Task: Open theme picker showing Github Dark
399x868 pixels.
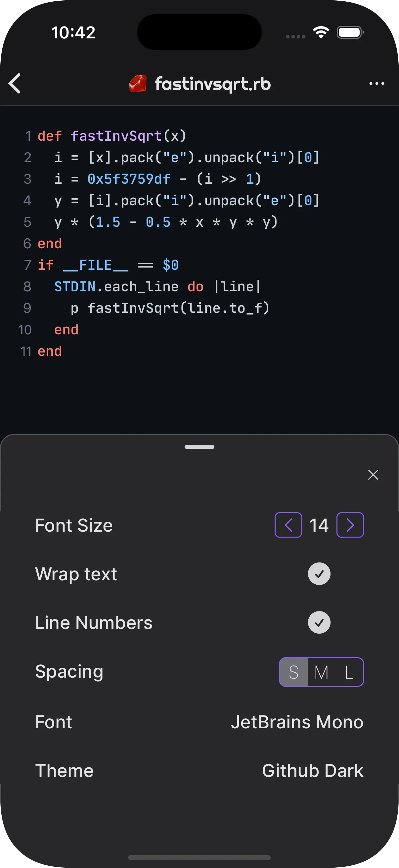Action: point(313,771)
